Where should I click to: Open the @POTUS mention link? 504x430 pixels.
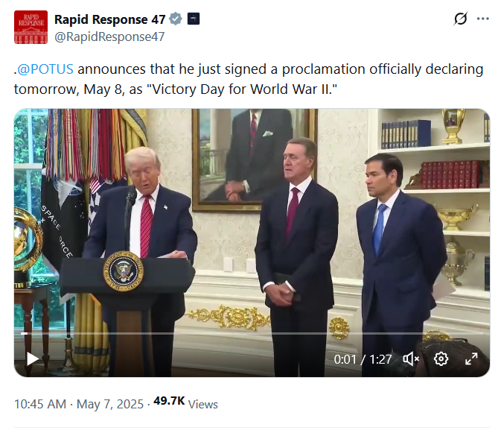click(45, 69)
